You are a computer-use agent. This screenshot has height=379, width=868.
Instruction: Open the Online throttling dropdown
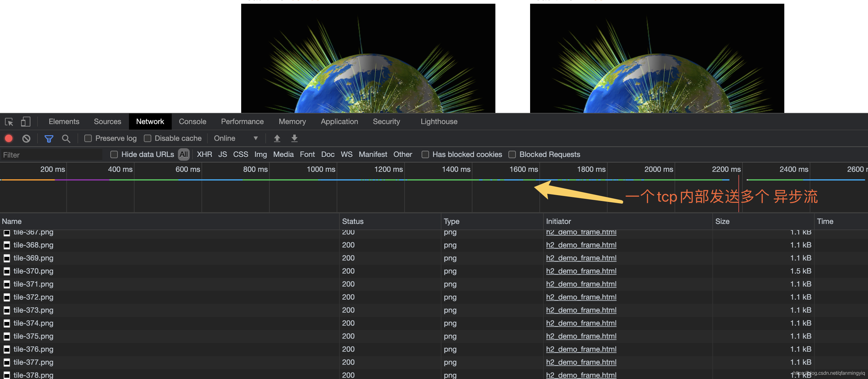point(236,139)
